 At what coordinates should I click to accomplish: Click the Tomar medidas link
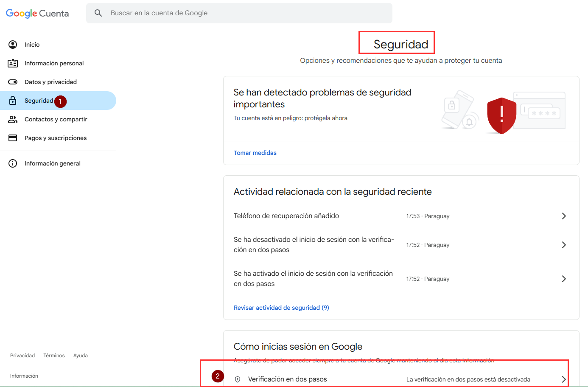[x=255, y=153]
